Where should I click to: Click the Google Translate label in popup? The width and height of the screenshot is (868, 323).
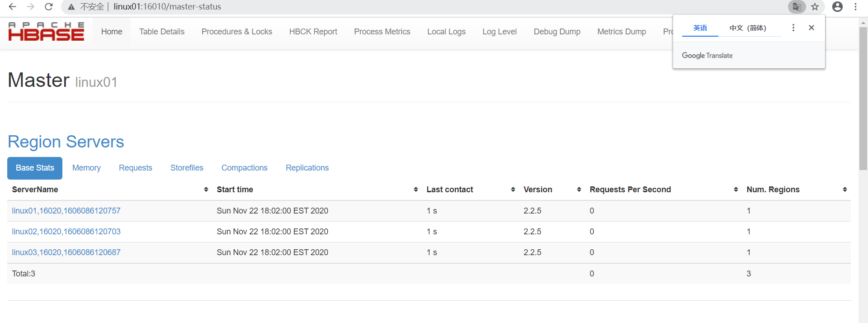(x=708, y=56)
